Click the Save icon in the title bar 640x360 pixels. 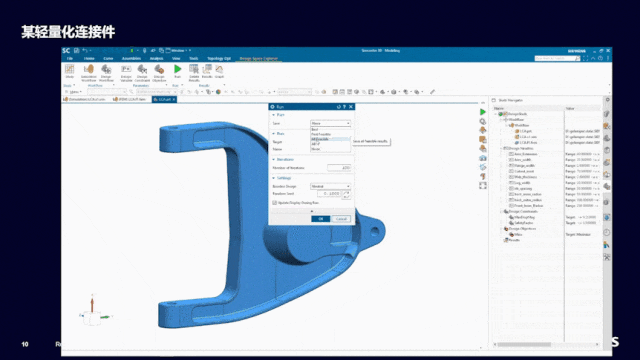coord(76,51)
